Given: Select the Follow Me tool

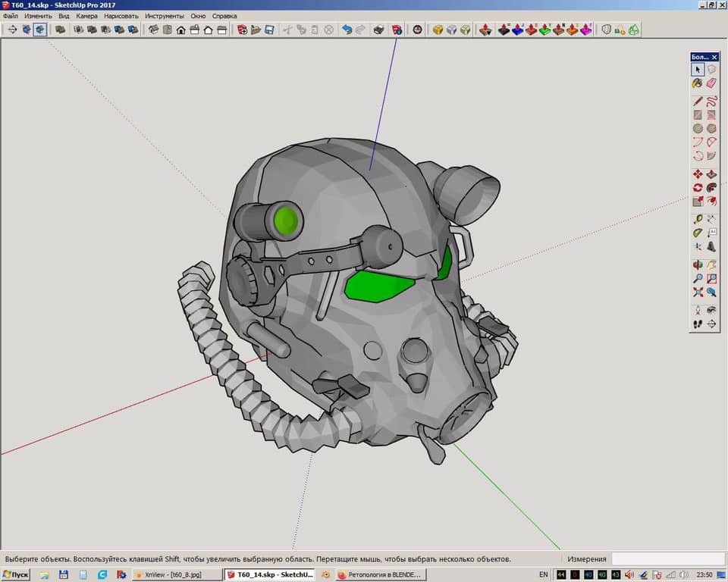Looking at the screenshot, I should click(x=711, y=187).
